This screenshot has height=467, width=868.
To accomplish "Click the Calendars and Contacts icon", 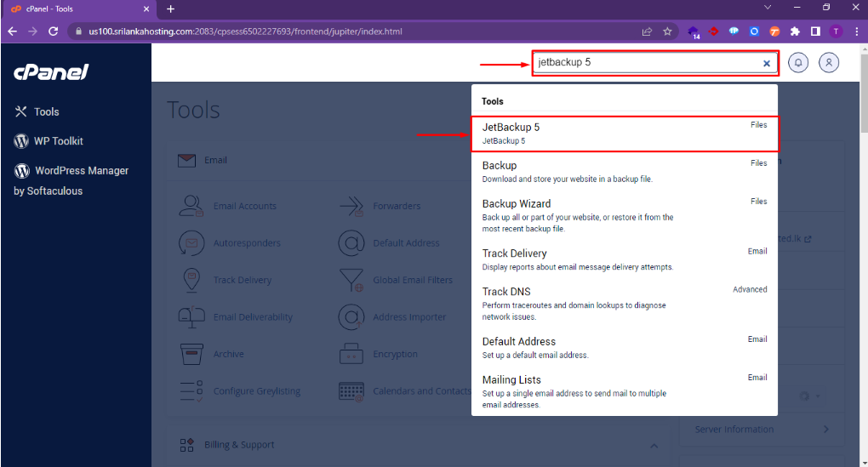I will tap(351, 391).
